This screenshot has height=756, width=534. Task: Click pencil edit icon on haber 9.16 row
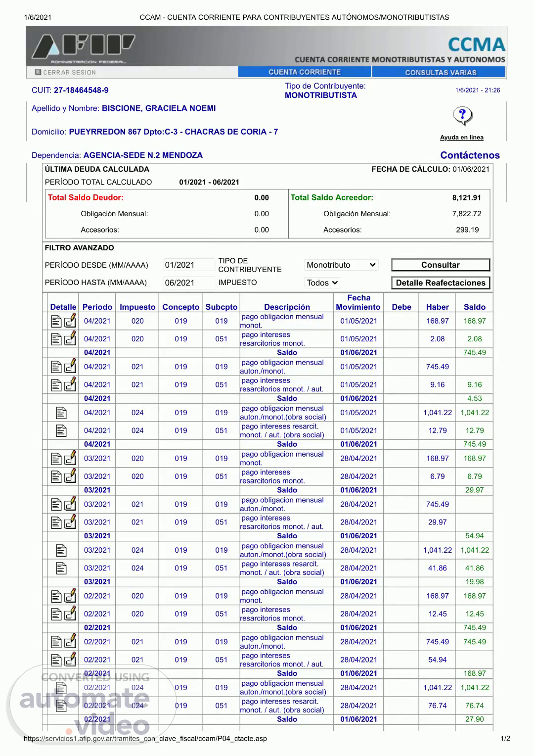point(70,384)
